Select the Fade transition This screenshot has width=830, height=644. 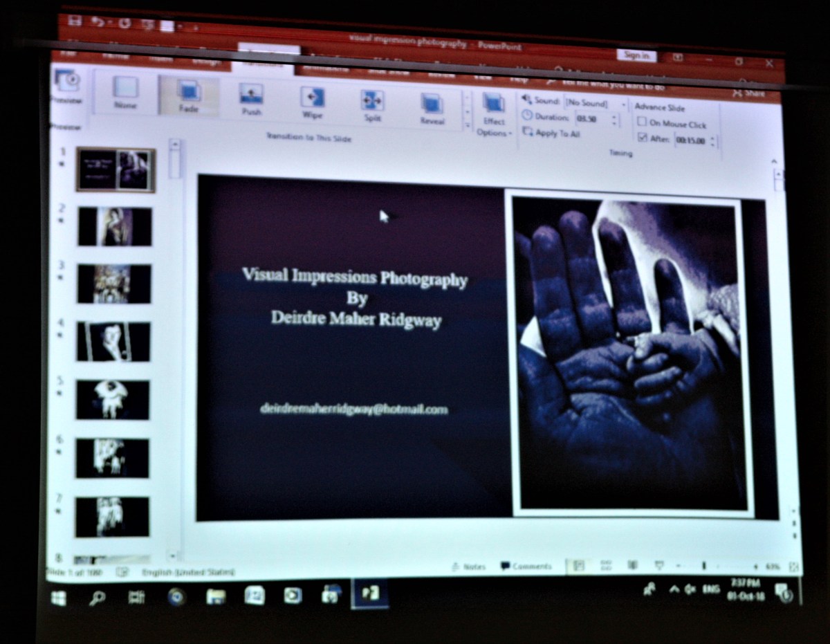coord(188,95)
